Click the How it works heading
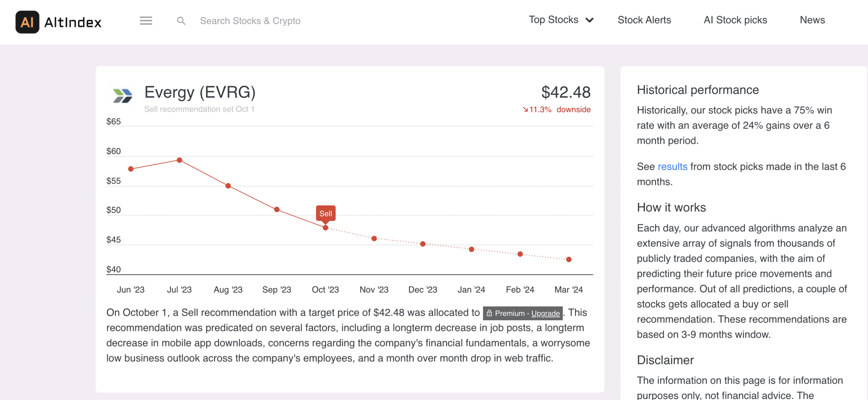The width and height of the screenshot is (868, 400). (x=671, y=207)
